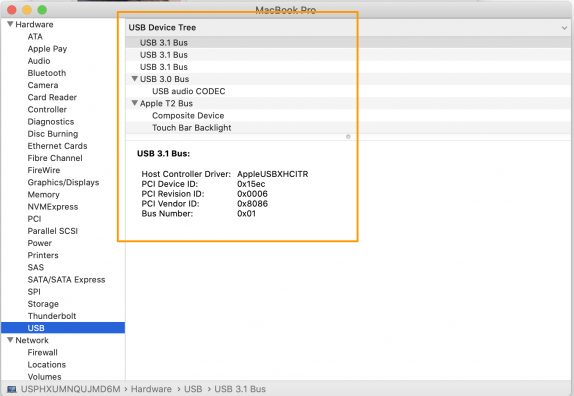Image resolution: width=574 pixels, height=396 pixels.
Task: Select SPI in the sidebar
Action: (x=34, y=291)
